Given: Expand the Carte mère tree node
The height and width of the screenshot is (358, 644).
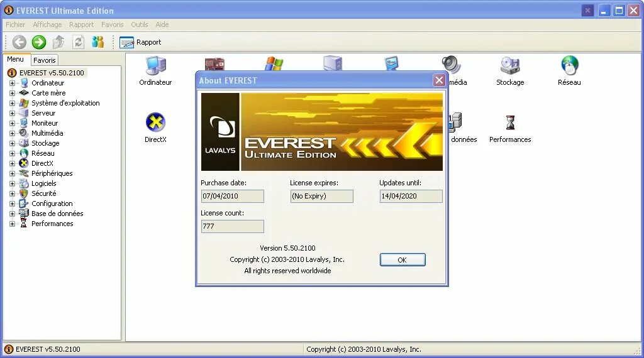Looking at the screenshot, I should click(x=13, y=93).
